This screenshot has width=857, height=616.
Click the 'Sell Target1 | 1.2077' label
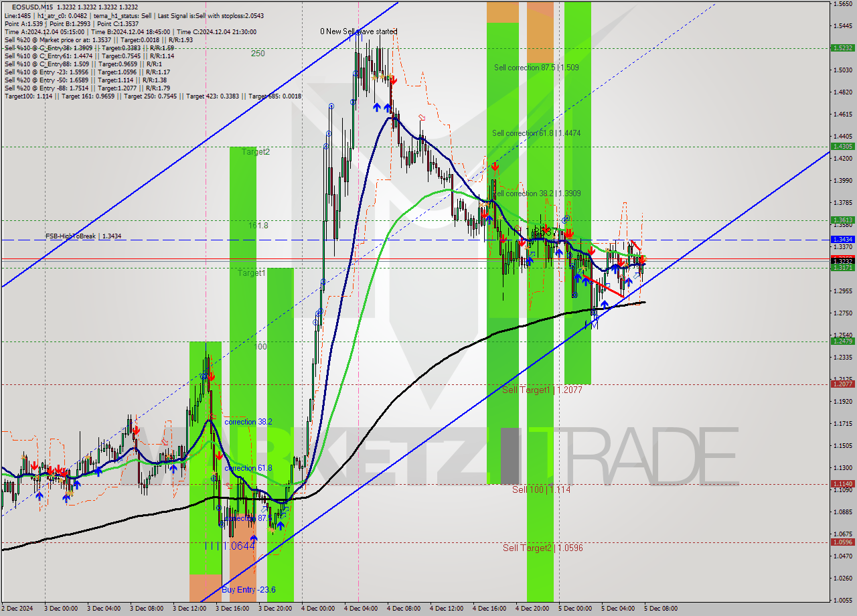tap(542, 390)
